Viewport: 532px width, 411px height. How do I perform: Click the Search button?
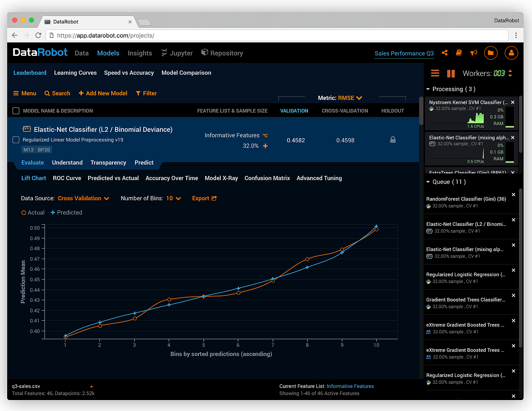(x=57, y=93)
